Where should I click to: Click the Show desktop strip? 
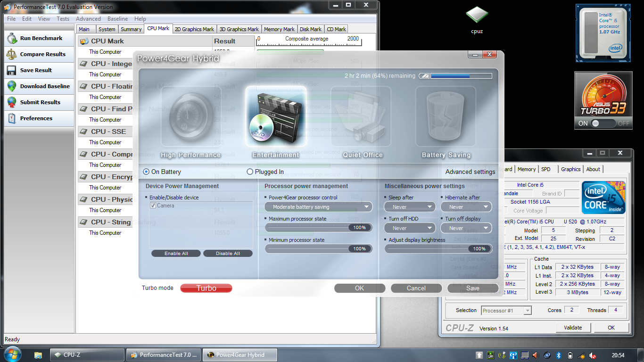click(x=641, y=355)
